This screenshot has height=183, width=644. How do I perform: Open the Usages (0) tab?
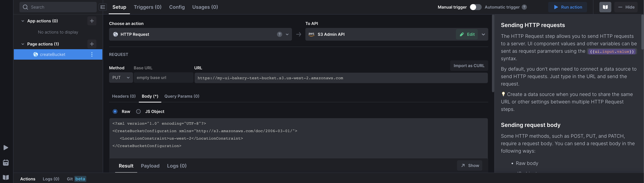coord(205,7)
